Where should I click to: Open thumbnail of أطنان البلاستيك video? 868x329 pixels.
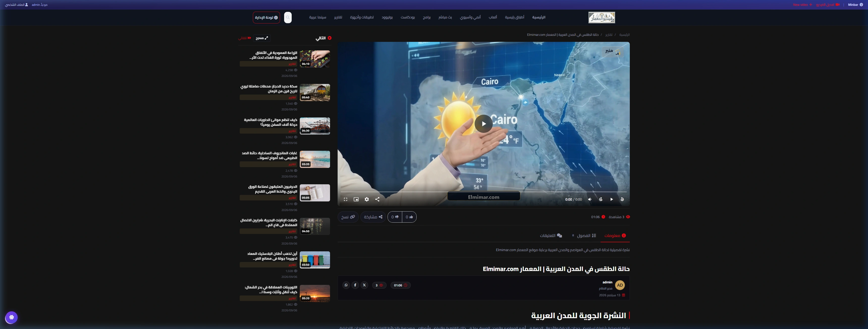click(x=315, y=260)
